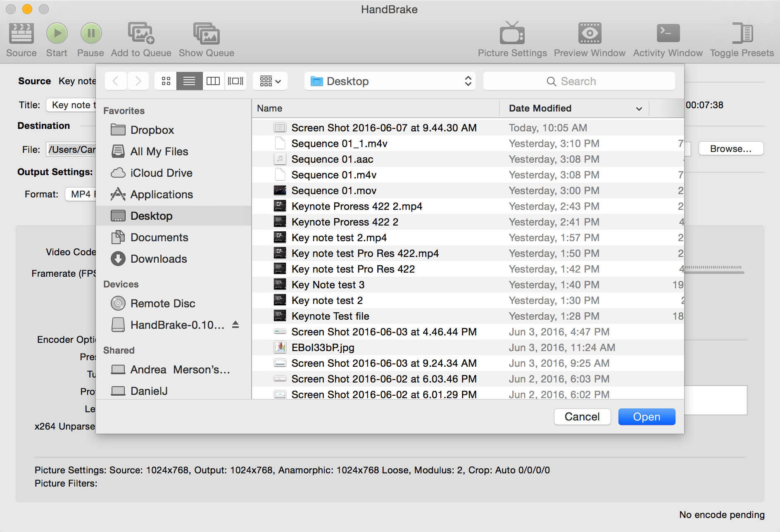Select Remote Disc under Devices

pyautogui.click(x=174, y=304)
